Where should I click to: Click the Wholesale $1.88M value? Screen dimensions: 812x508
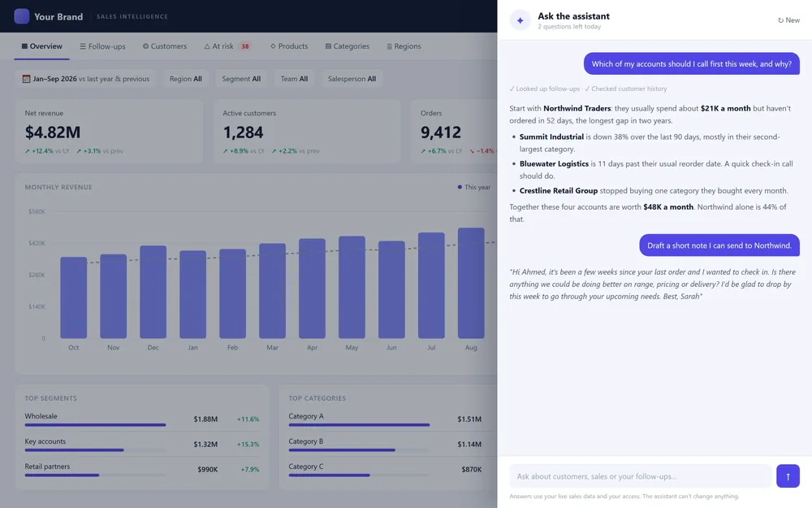(x=205, y=419)
